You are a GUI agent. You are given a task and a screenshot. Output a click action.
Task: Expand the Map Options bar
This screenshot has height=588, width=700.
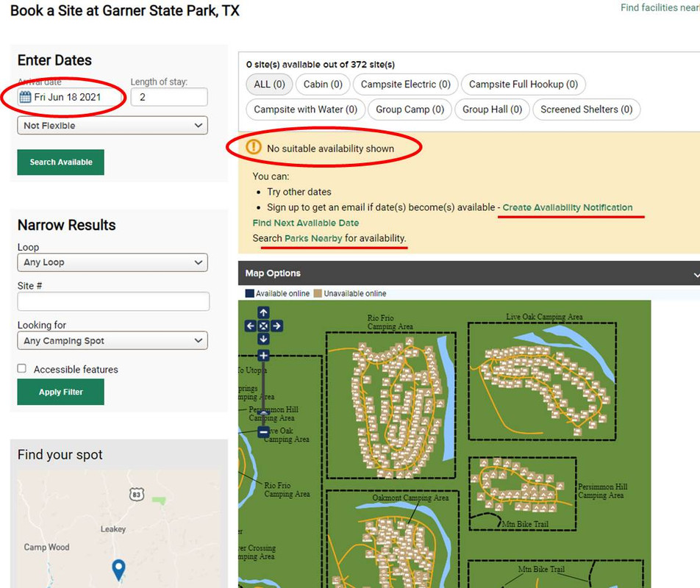(x=469, y=273)
